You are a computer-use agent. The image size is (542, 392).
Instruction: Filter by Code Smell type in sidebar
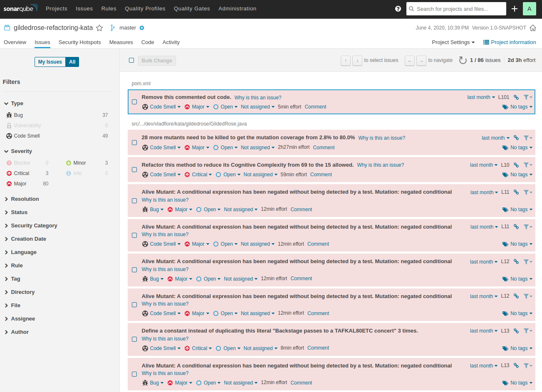click(x=57, y=136)
